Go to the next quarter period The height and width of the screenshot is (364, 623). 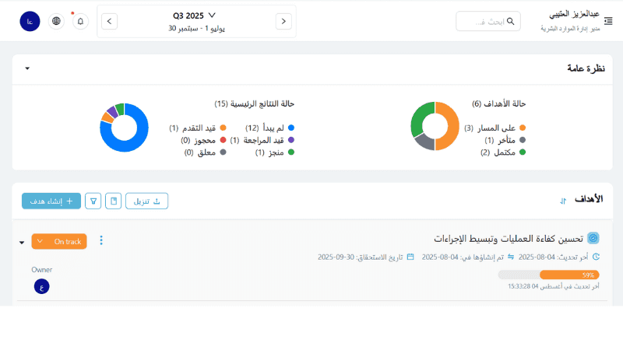[283, 21]
